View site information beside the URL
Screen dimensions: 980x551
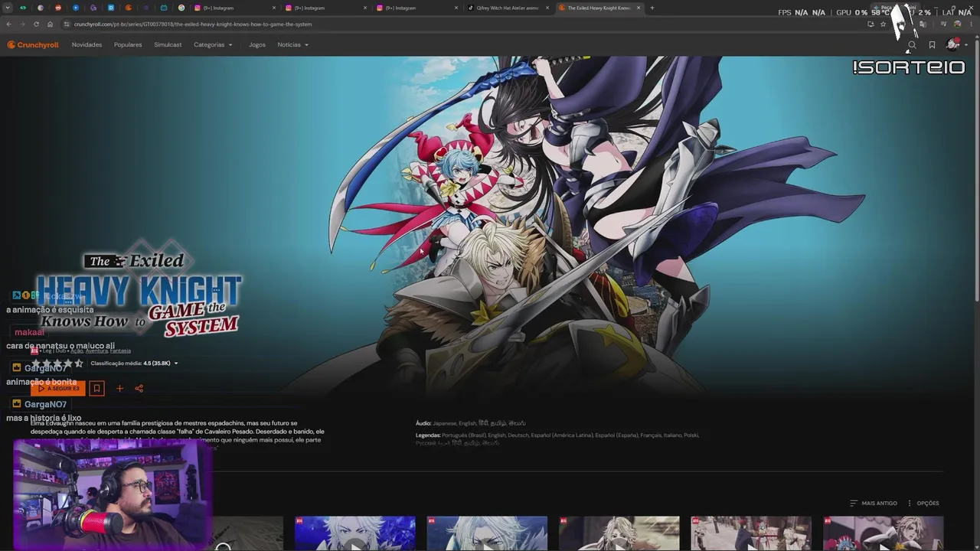pyautogui.click(x=67, y=24)
